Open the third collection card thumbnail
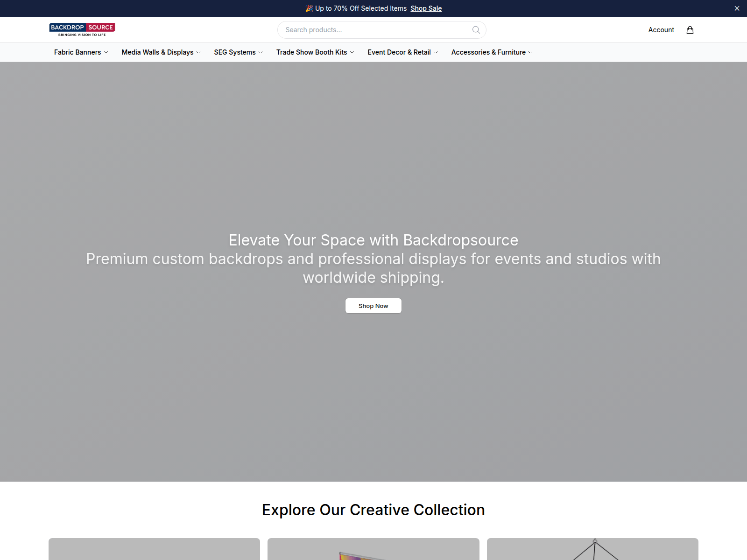The width and height of the screenshot is (747, 560). [x=592, y=549]
